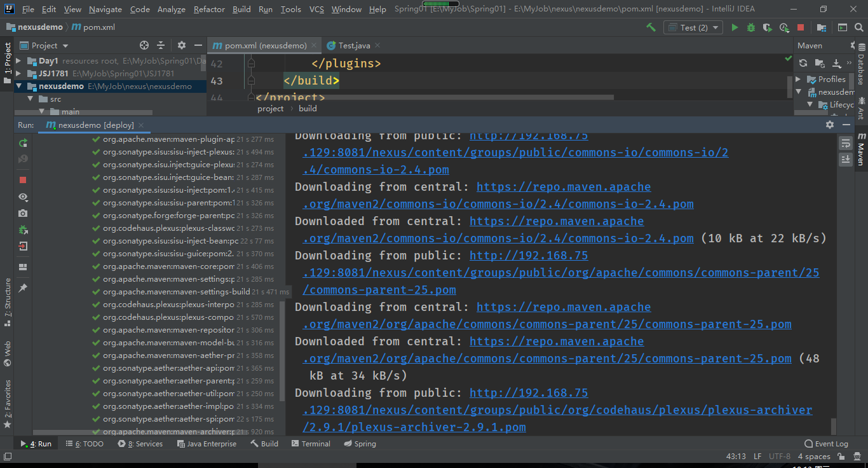This screenshot has height=468, width=868.
Task: Toggle soft-wrap in console output
Action: pyautogui.click(x=846, y=143)
